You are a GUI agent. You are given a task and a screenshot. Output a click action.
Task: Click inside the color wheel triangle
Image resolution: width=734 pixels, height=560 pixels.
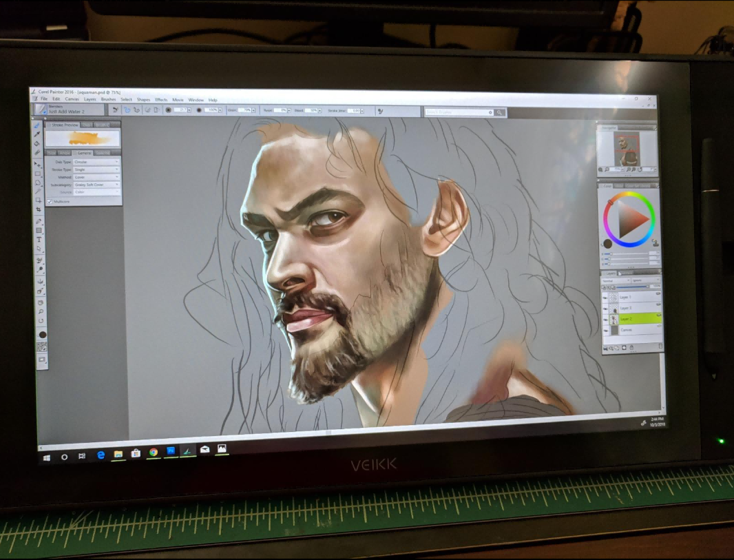[x=631, y=220]
